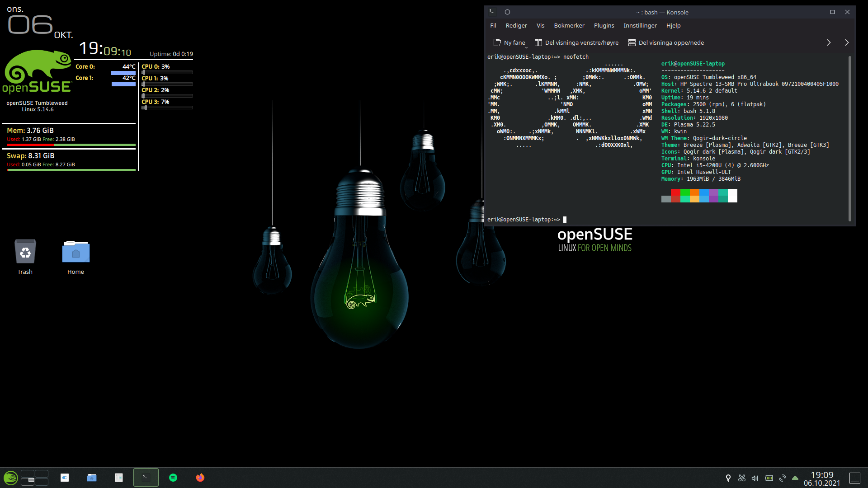Screen dimensions: 868x488
Task: Open the Innstillinger menu
Action: [x=640, y=26]
